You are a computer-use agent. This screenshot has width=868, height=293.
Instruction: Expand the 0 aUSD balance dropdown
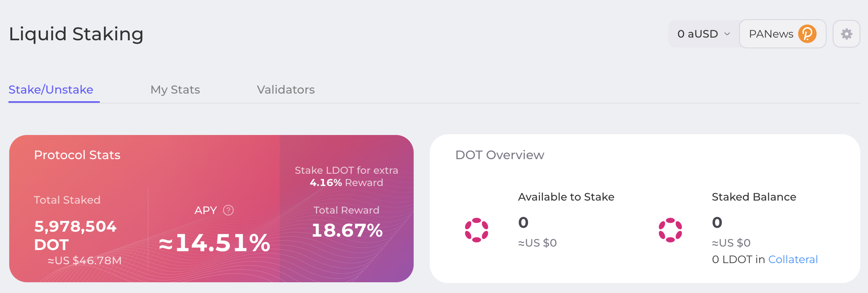[x=703, y=34]
